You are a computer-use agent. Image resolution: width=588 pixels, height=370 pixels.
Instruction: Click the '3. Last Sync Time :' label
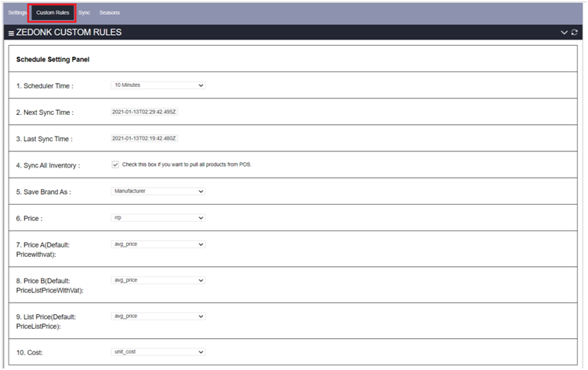point(44,139)
